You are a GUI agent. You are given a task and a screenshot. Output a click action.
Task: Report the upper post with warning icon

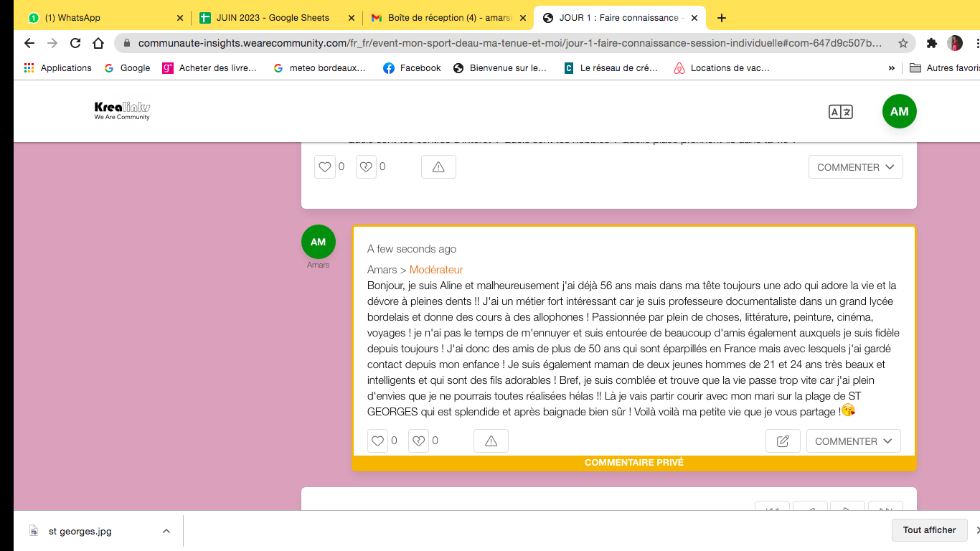(x=438, y=167)
